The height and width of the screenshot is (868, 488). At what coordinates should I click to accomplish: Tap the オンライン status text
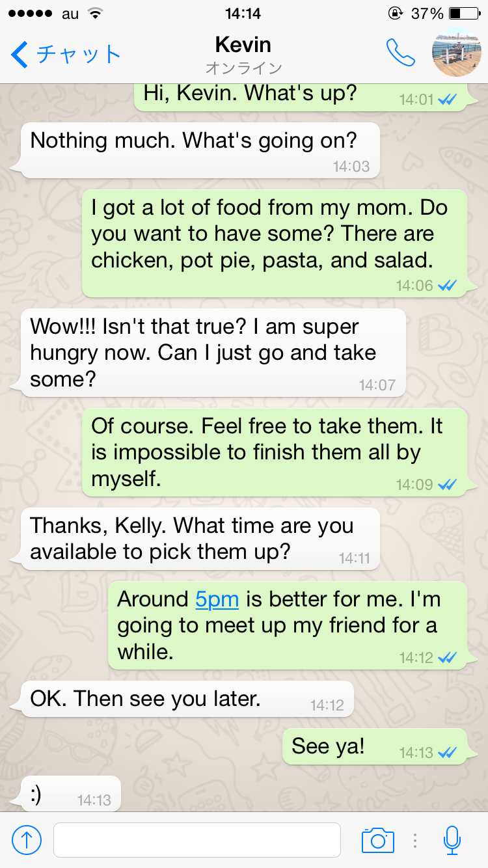[243, 68]
